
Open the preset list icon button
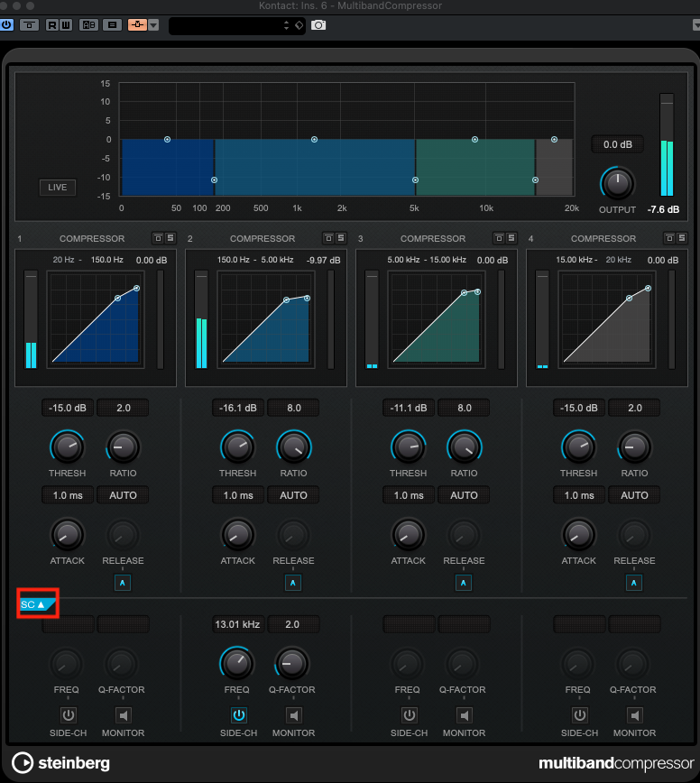[x=113, y=25]
